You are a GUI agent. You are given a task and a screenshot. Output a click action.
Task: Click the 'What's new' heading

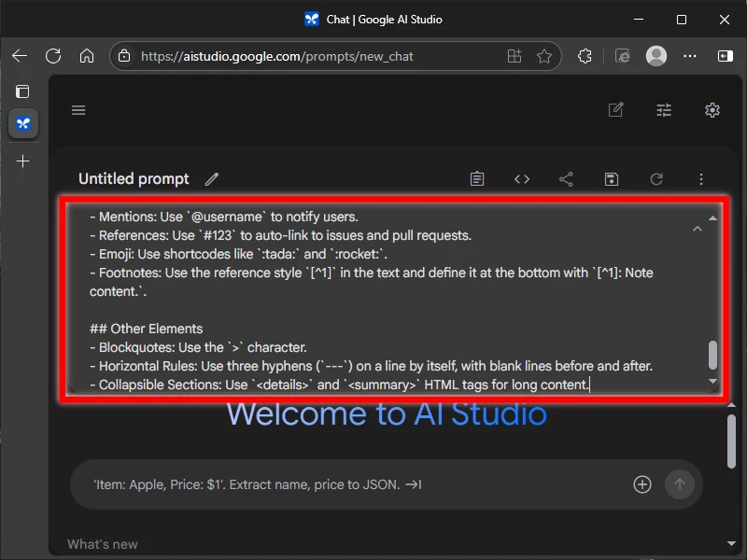pyautogui.click(x=103, y=544)
